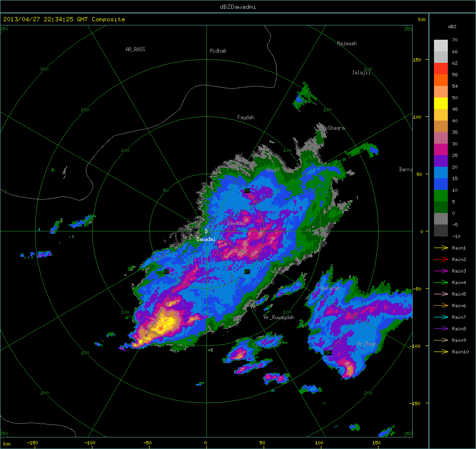
Task: Click the white 'Dawadmi' radar site label
Action: 206,239
